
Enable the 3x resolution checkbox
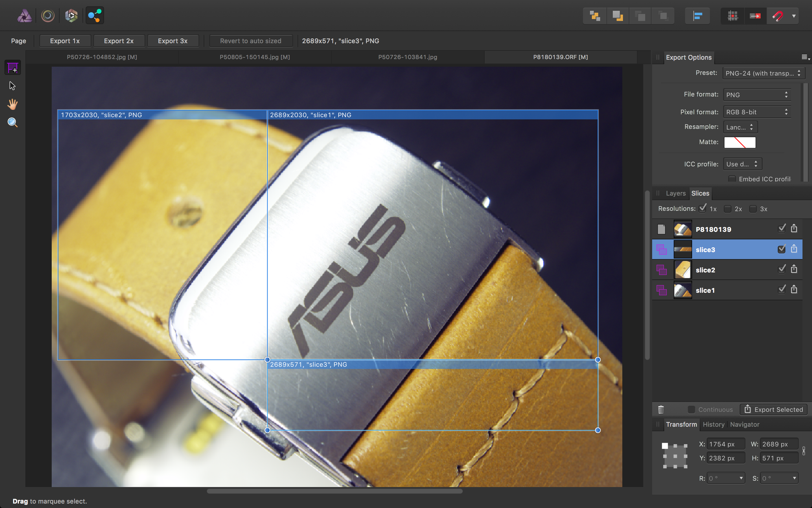point(753,209)
